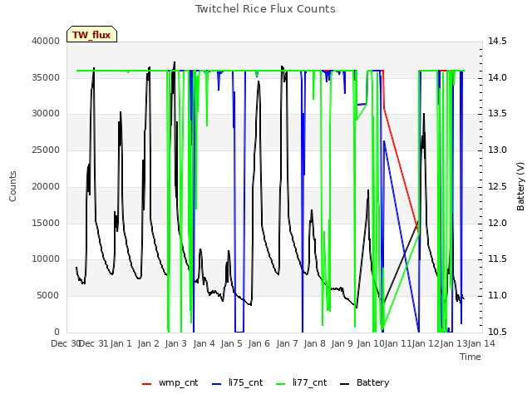Screen dimensions: 532x399
Task: Click the 12.0 battery tick label
Action: [x=497, y=224]
